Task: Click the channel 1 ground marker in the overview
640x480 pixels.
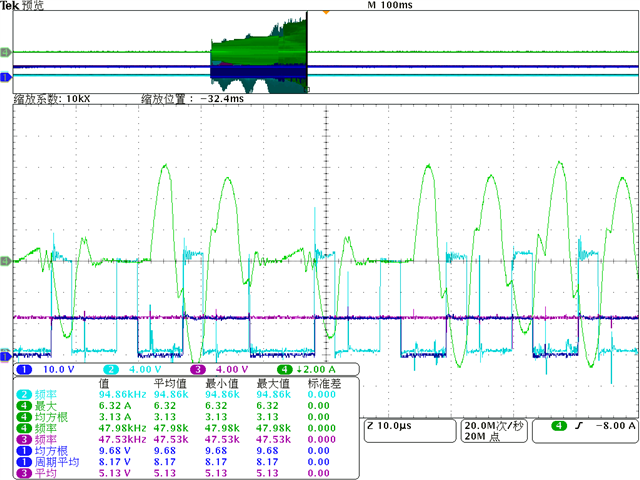Action: point(6,77)
